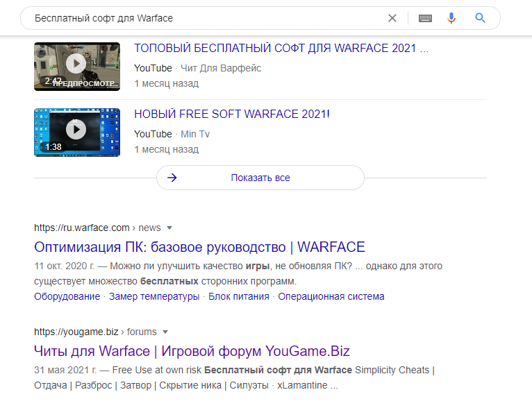This screenshot has width=532, height=417.
Task: Play the 1:38 video thumbnail
Action: (x=77, y=133)
